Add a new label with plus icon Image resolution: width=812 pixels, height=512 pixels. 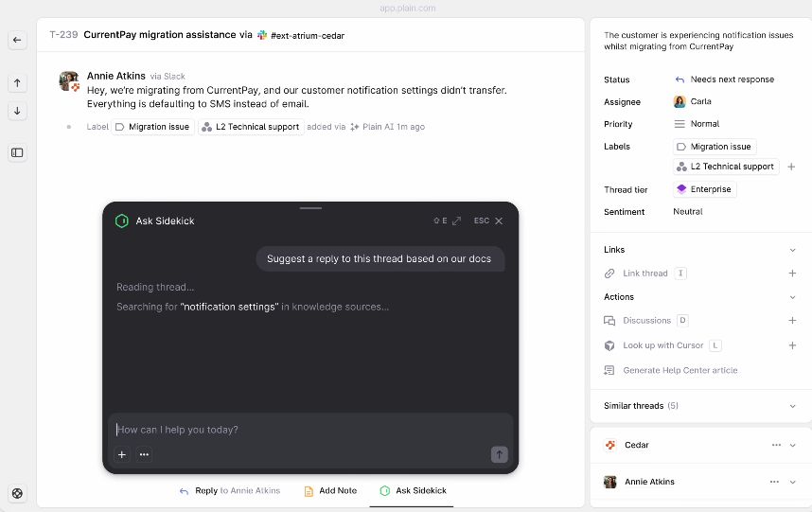click(791, 167)
